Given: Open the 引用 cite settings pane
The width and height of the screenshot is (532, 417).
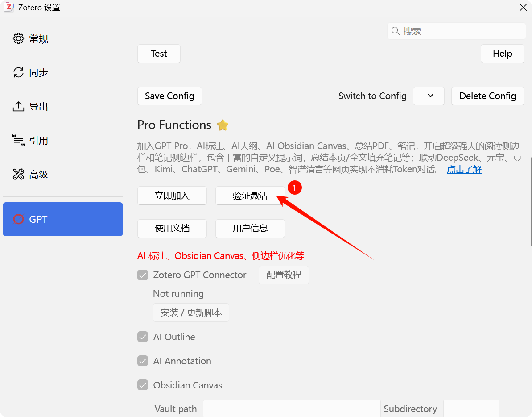Looking at the screenshot, I should click(x=63, y=140).
